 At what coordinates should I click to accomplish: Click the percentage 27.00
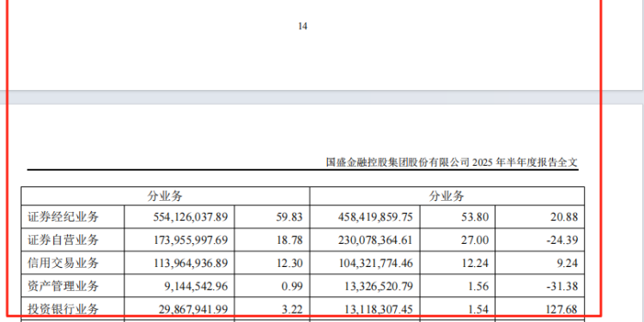(476, 240)
